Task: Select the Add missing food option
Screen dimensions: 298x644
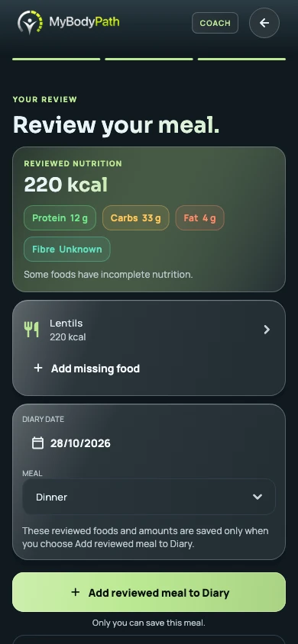Action: (x=87, y=369)
